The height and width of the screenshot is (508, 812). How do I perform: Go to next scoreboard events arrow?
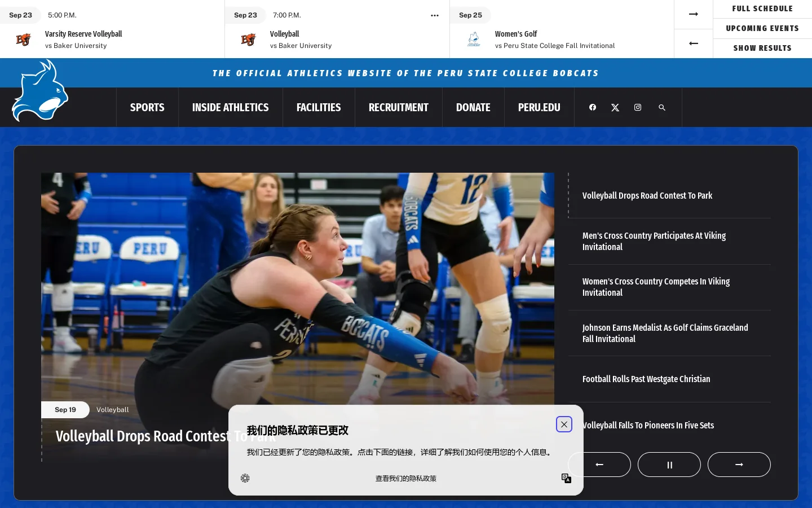[694, 14]
